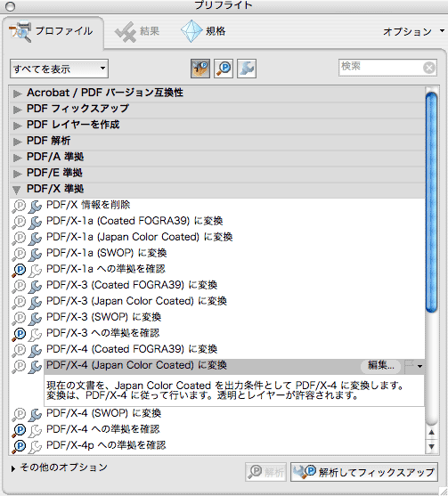448x496 pixels.
Task: Select PDF/X-3 への準拠を確認
Action: tap(103, 333)
